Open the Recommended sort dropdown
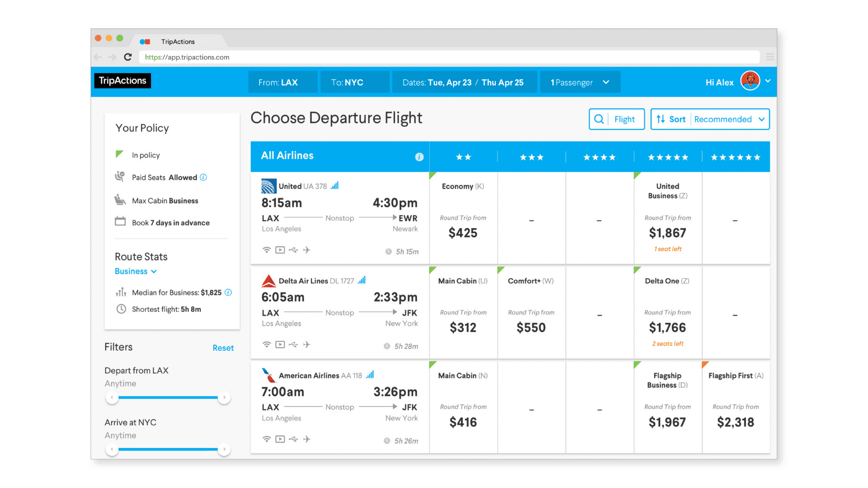This screenshot has height=488, width=868. tap(730, 119)
